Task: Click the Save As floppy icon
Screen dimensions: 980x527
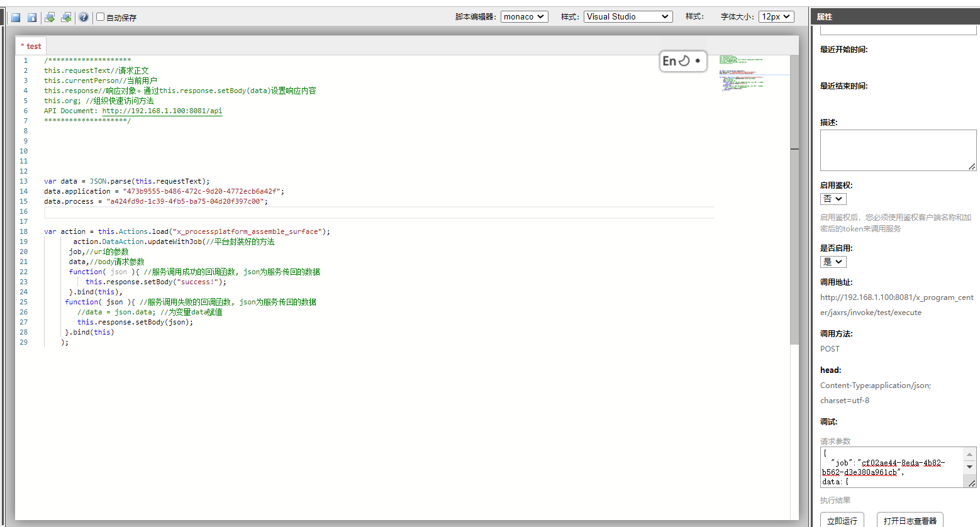Action: coord(31,18)
